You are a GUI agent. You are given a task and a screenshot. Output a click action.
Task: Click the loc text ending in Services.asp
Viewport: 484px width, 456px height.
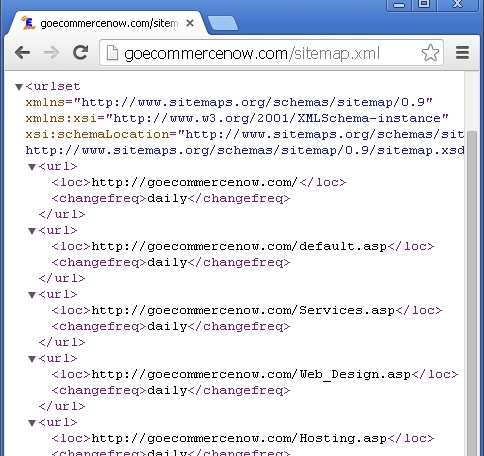click(x=243, y=310)
